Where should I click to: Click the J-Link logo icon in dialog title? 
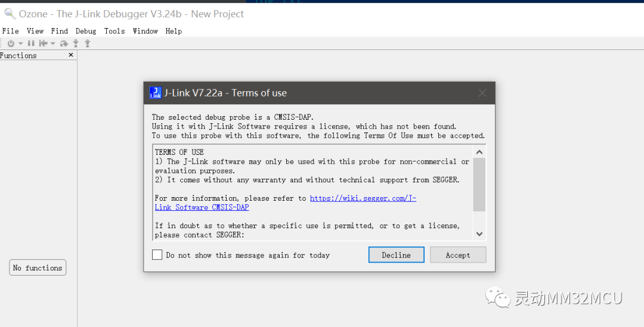coord(155,93)
